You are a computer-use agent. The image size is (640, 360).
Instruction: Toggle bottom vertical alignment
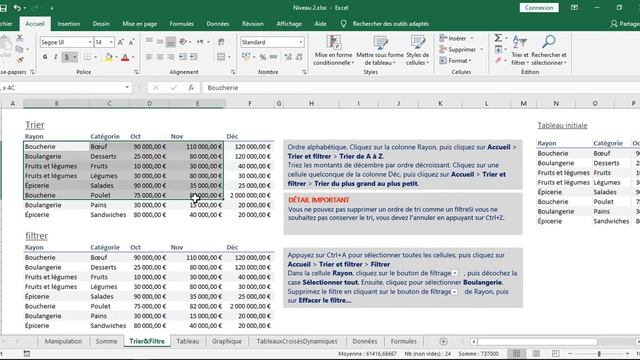tap(171, 42)
